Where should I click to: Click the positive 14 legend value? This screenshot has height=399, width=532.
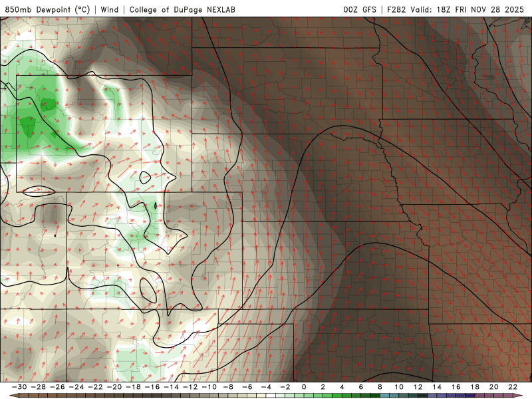[x=437, y=387]
